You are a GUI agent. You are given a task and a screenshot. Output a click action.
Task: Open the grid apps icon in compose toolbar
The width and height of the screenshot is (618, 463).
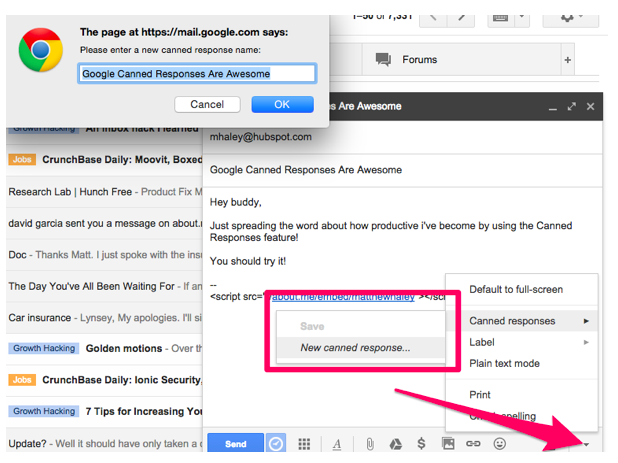coord(304,444)
